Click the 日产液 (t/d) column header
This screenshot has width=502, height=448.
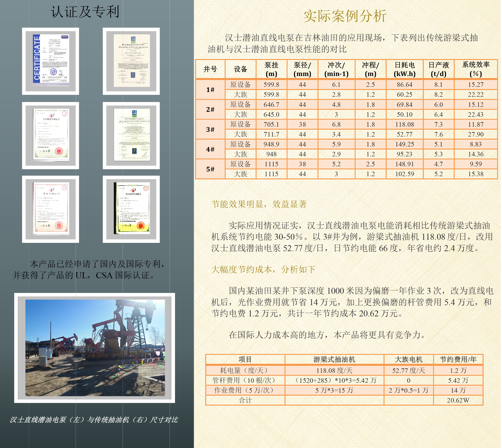439,69
